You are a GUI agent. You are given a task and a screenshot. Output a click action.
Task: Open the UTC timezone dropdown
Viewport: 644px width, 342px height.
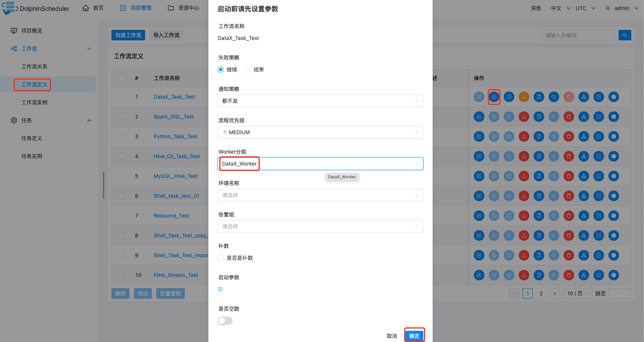[x=585, y=8]
